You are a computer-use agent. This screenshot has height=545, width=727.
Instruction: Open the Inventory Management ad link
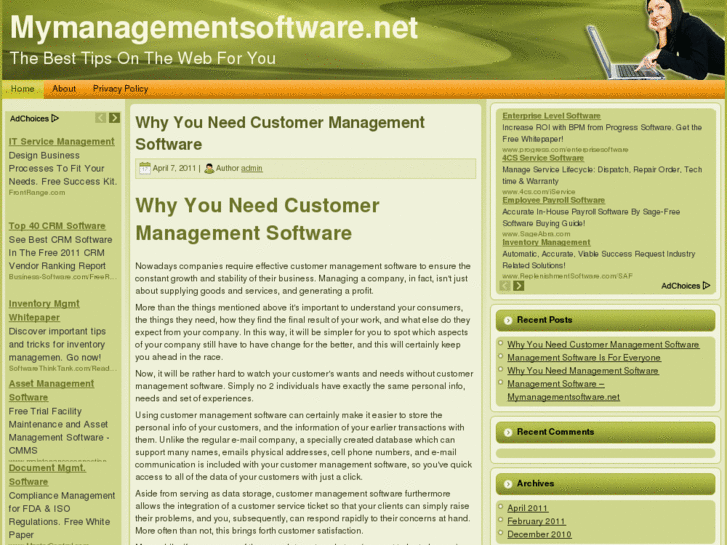(546, 243)
